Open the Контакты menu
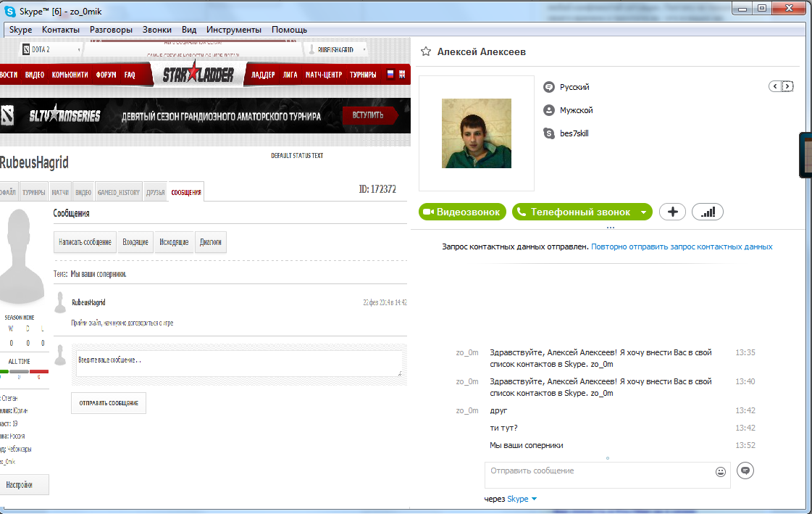The width and height of the screenshot is (812, 514). click(x=61, y=30)
